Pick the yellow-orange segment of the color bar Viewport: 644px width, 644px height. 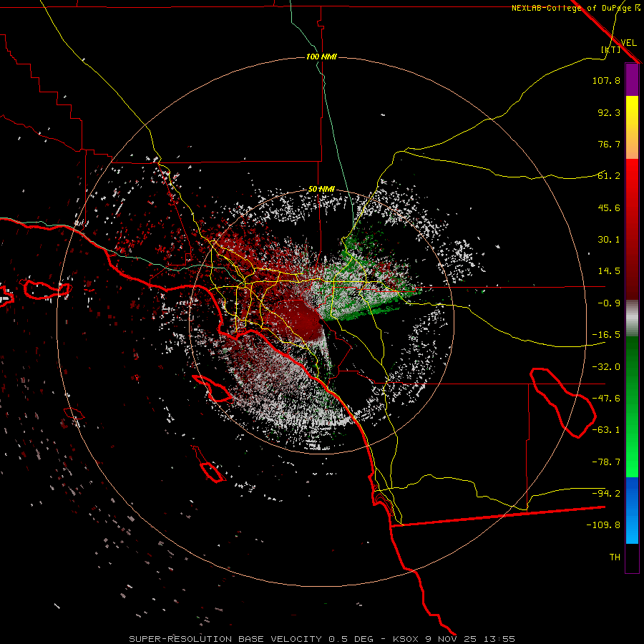[632, 127]
